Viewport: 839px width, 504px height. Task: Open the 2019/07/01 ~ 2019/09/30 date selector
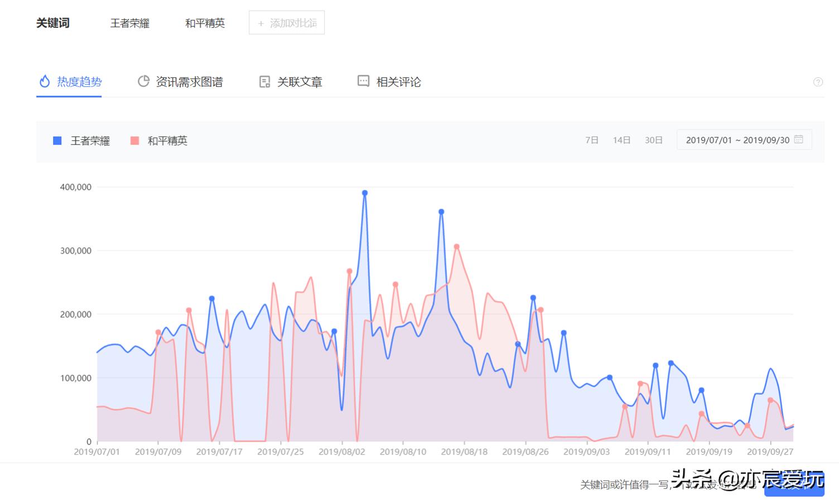(739, 140)
